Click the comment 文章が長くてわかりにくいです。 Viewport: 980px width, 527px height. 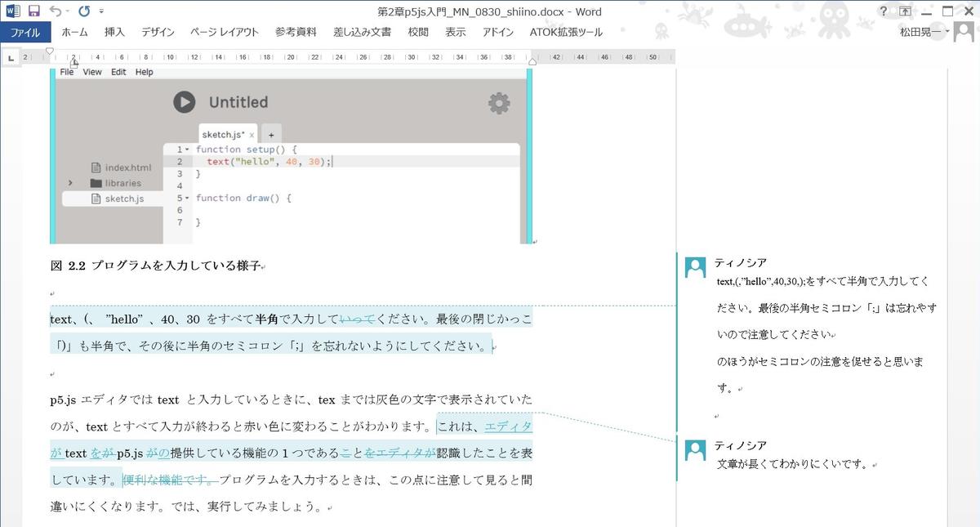[x=795, y=465]
